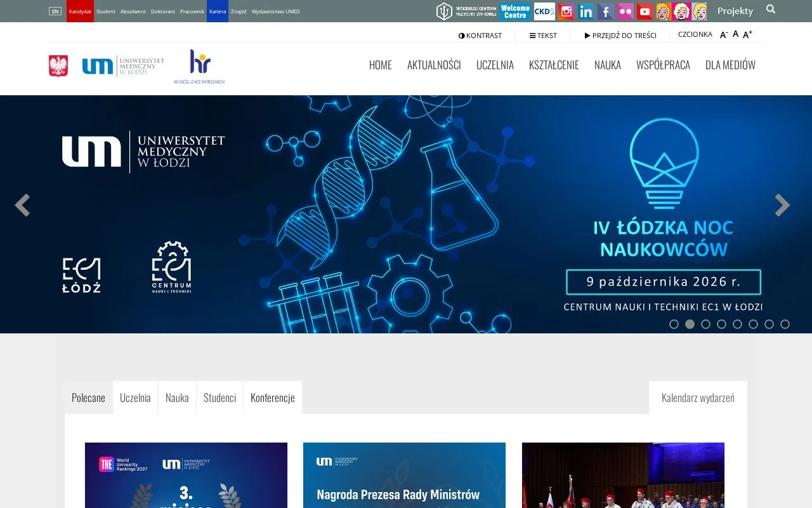Reset font size with plain A

tap(736, 34)
